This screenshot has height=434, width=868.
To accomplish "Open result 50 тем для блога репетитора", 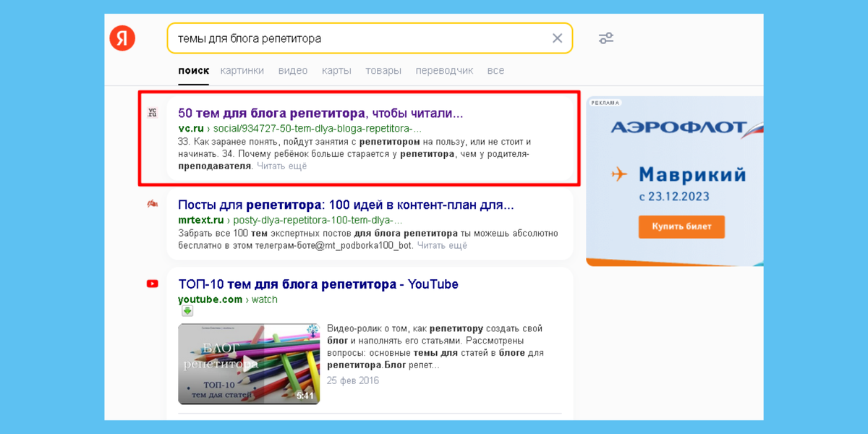I will (320, 114).
